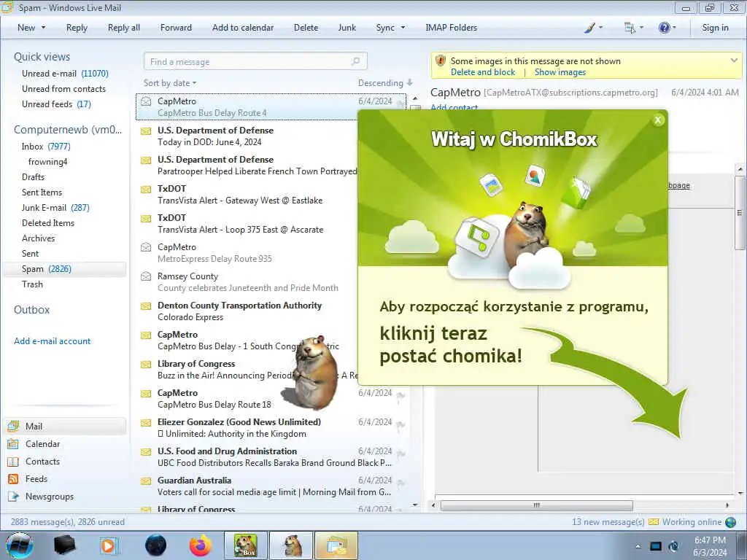Screen dimensions: 747x560
Task: Click Delete and block in the info bar
Action: click(x=483, y=72)
